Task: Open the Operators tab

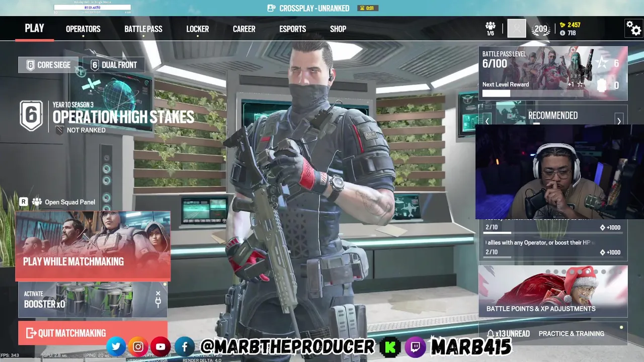Action: tap(83, 29)
